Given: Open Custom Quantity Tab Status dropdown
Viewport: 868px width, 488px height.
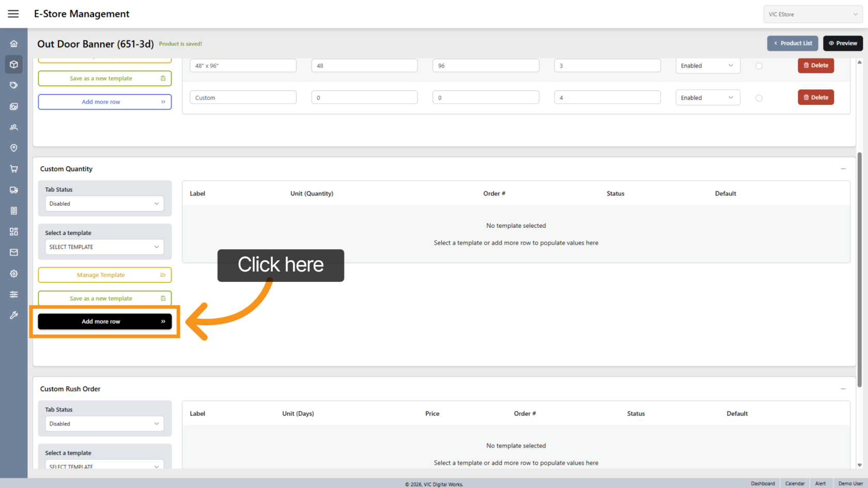Looking at the screenshot, I should pos(104,204).
